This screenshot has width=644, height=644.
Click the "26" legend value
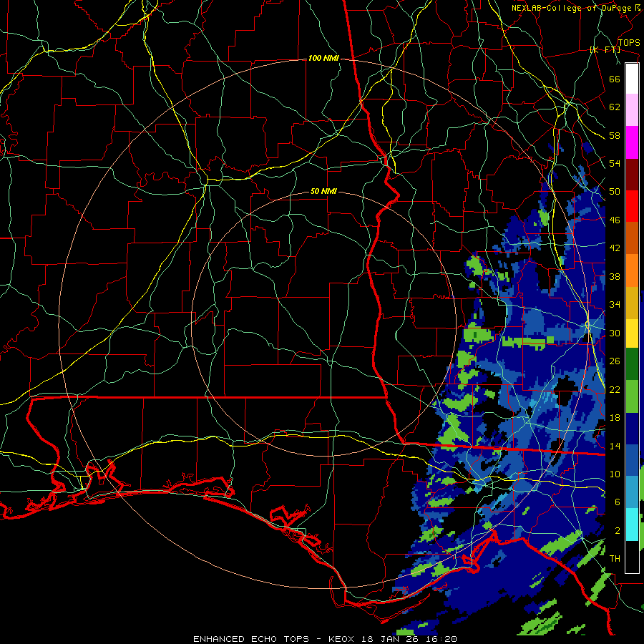(x=615, y=361)
